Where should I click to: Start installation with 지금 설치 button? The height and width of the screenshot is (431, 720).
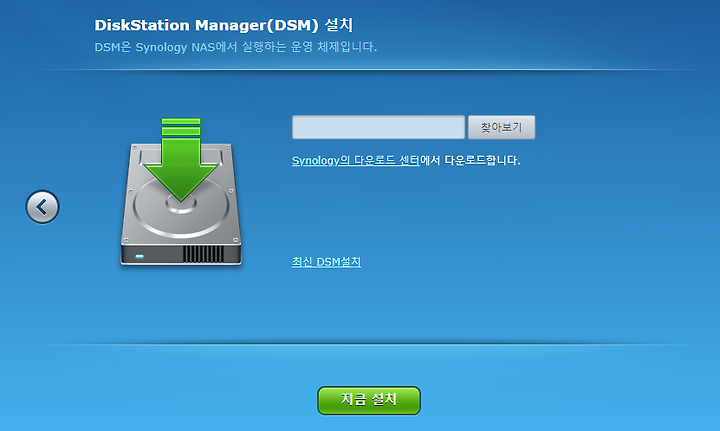click(x=369, y=400)
